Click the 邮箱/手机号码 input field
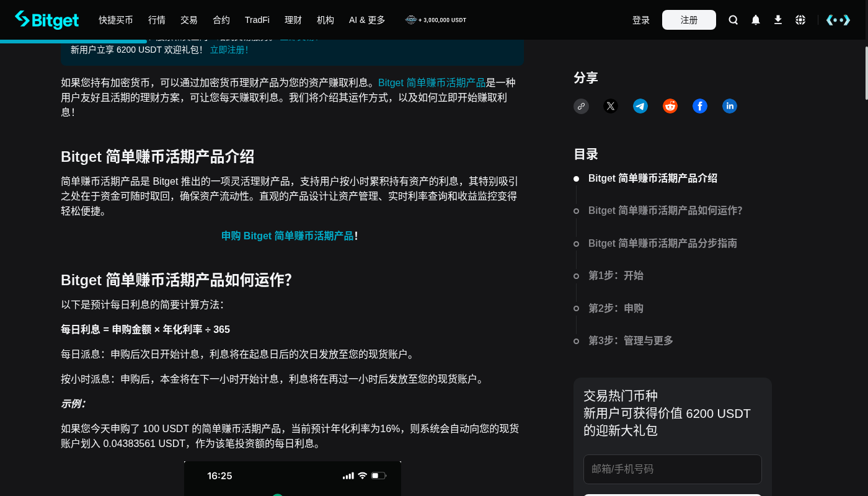 [x=673, y=469]
